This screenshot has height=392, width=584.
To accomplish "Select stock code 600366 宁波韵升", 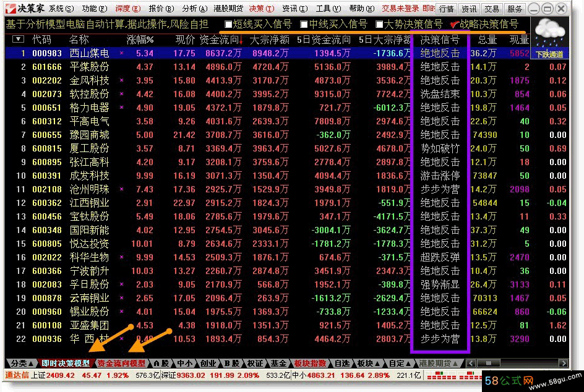I will point(286,271).
